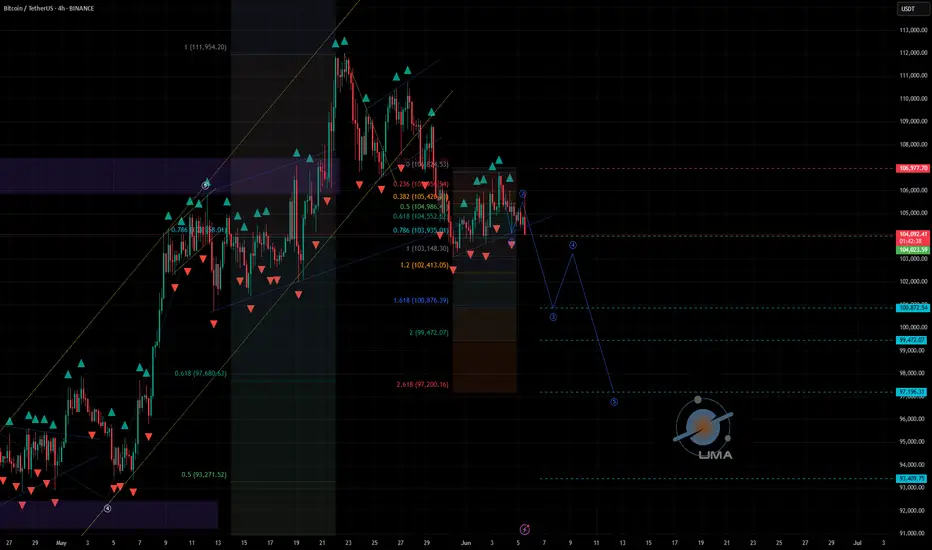Click the Jun label on the date axis

pyautogui.click(x=466, y=543)
